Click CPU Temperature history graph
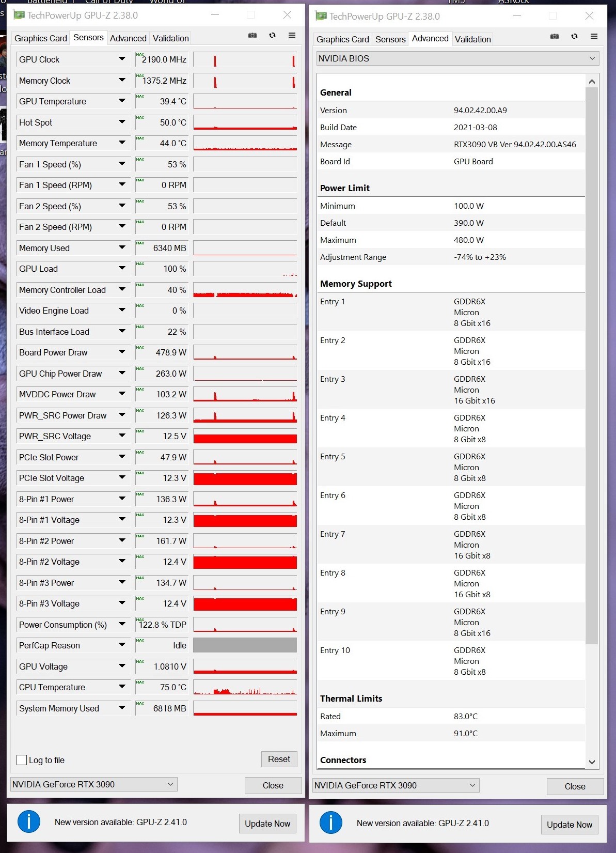Viewport: 616px width, 853px height. coord(245,687)
